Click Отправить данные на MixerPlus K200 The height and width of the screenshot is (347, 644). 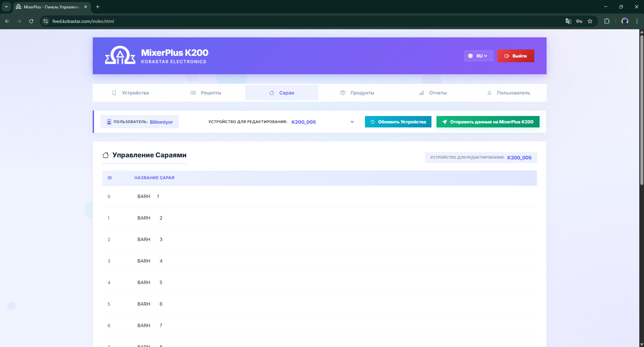click(488, 122)
